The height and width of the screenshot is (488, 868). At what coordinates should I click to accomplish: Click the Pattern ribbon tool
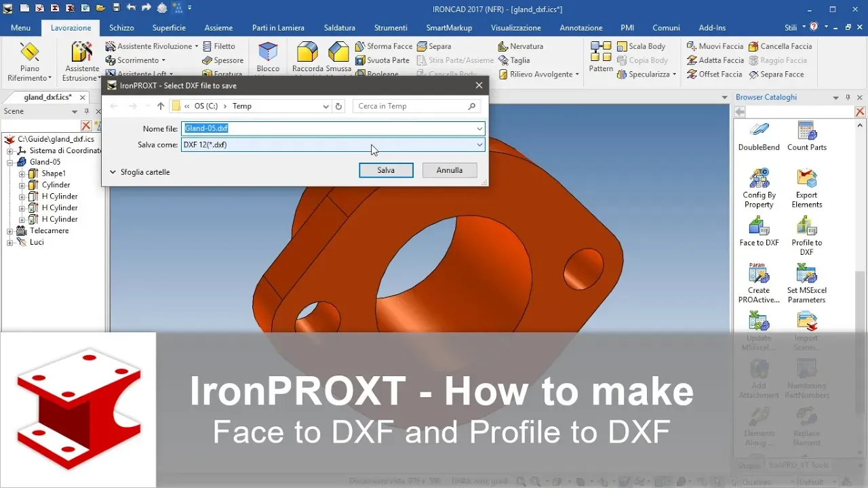tap(601, 58)
